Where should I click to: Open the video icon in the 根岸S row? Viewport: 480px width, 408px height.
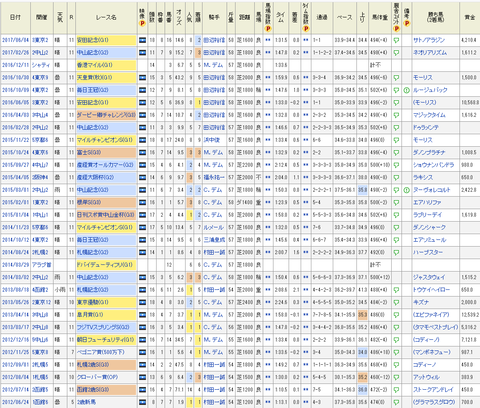(142, 202)
